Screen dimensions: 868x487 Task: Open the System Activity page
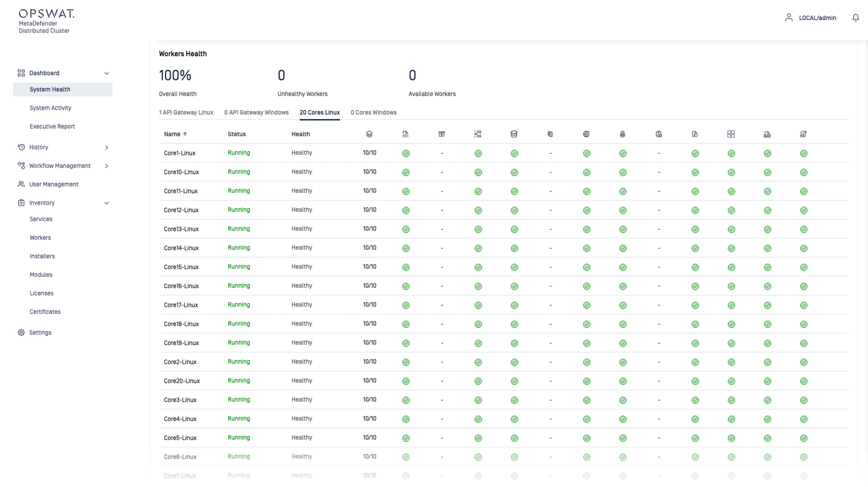pos(50,108)
